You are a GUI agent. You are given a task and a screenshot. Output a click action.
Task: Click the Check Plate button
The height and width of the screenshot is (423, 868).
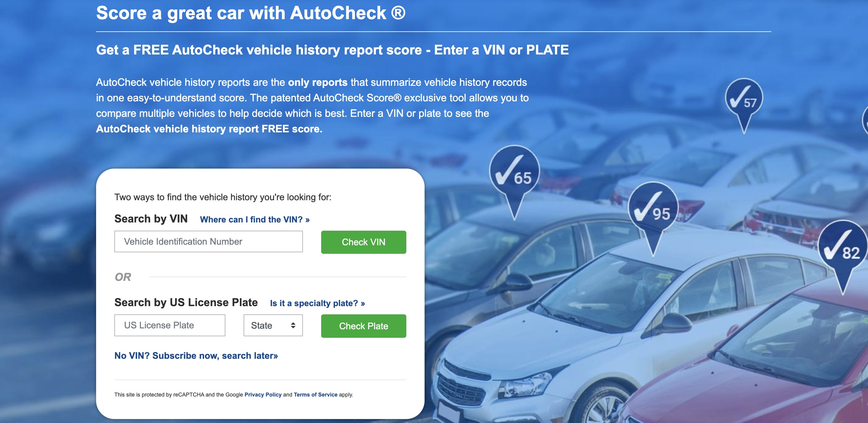[363, 326]
